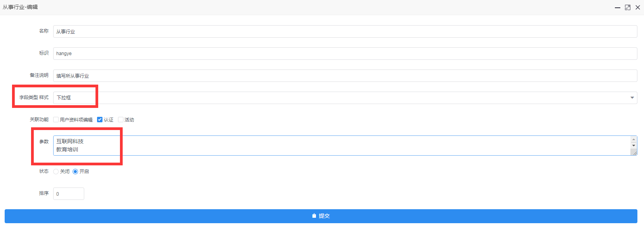
Task: Close the 从事行业-编辑 dialog
Action: (638, 7)
